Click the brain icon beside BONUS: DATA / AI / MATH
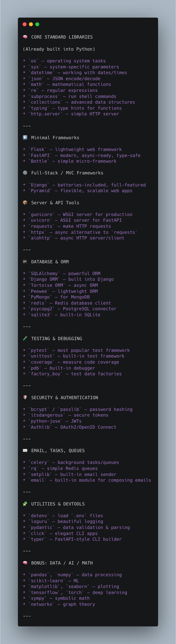Viewport: 176px width, 644px height. [25, 563]
